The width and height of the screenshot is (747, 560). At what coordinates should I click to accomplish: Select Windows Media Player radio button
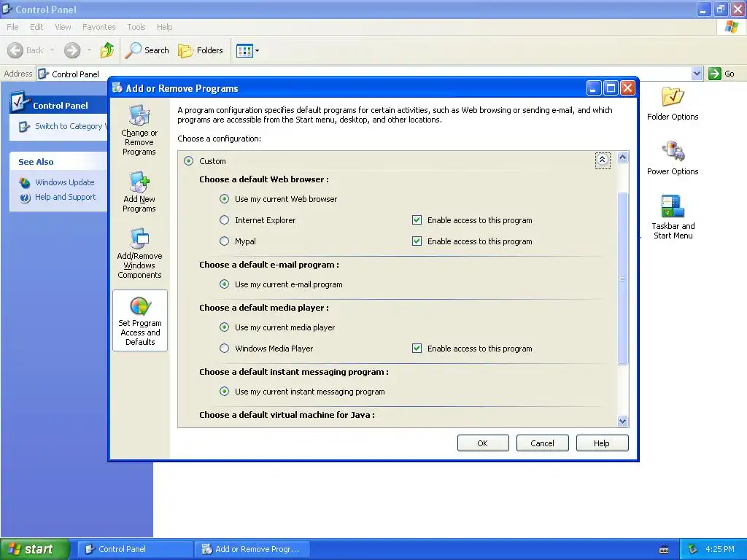point(225,349)
